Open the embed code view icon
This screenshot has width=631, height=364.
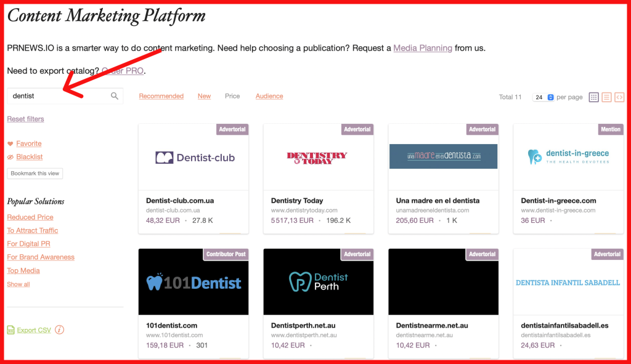619,97
